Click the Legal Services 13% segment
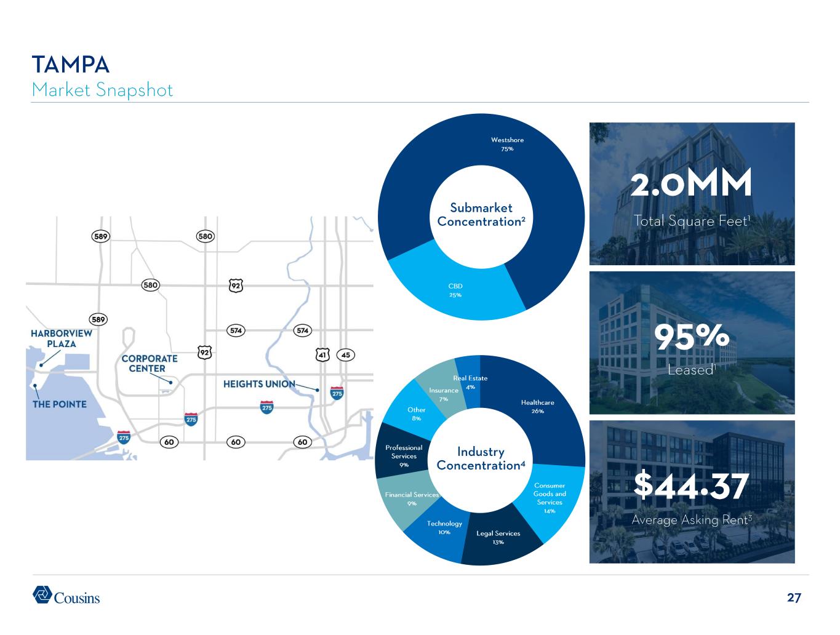The image size is (840, 635). click(498, 537)
